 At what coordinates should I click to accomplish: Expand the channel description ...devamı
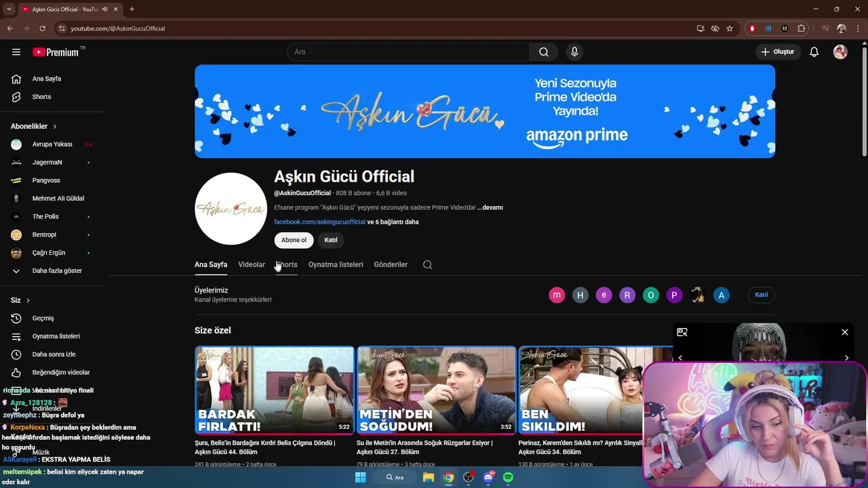pos(490,207)
